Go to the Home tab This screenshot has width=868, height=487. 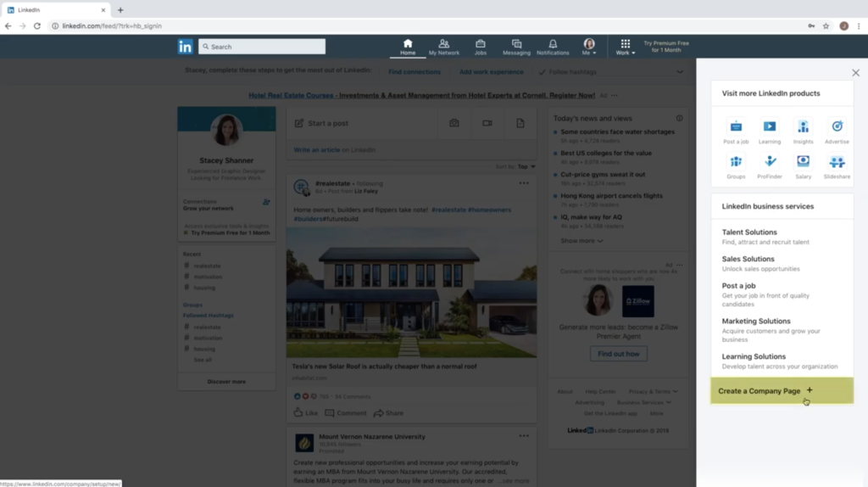pos(408,48)
